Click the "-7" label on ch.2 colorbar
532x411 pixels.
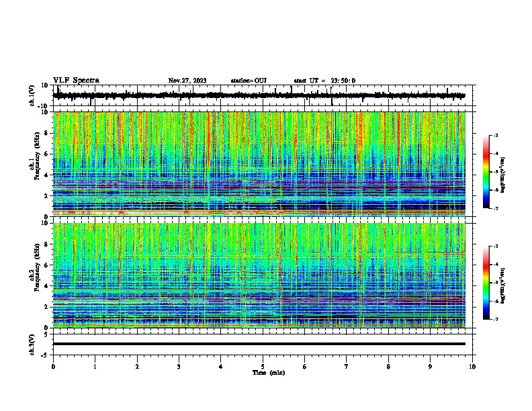(x=496, y=320)
